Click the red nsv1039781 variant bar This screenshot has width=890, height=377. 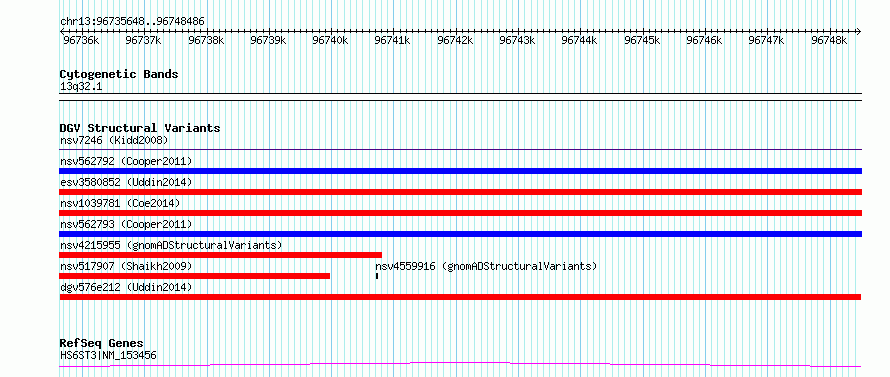point(460,213)
